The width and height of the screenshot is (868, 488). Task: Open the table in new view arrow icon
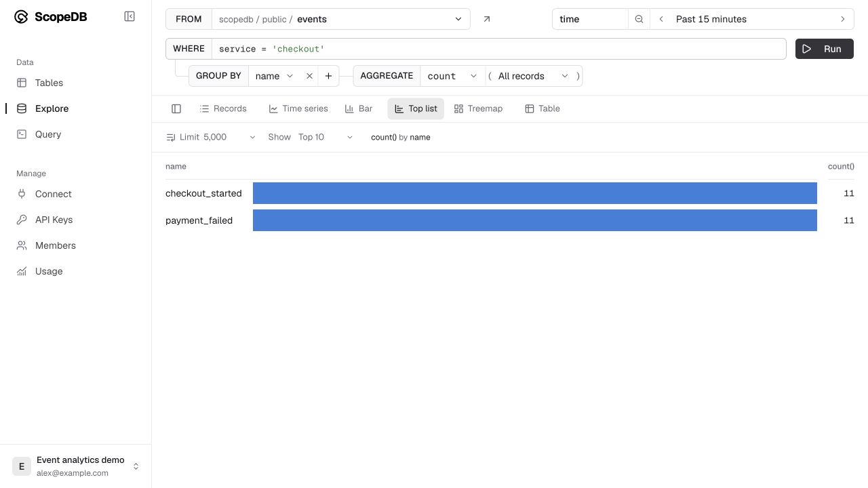tap(486, 19)
